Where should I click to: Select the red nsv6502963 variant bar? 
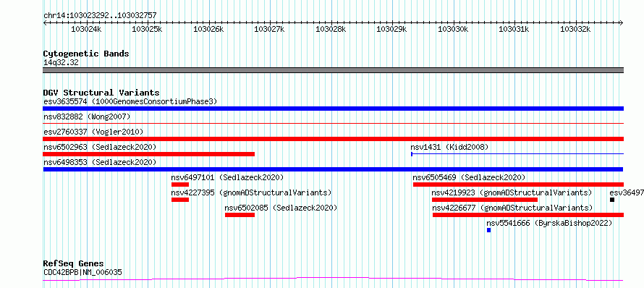pos(148,154)
